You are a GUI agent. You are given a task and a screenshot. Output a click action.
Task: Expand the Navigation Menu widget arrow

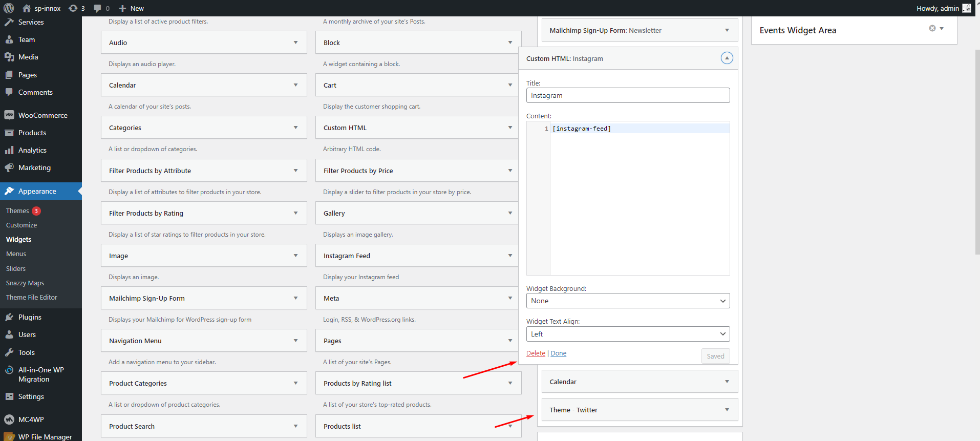(295, 341)
